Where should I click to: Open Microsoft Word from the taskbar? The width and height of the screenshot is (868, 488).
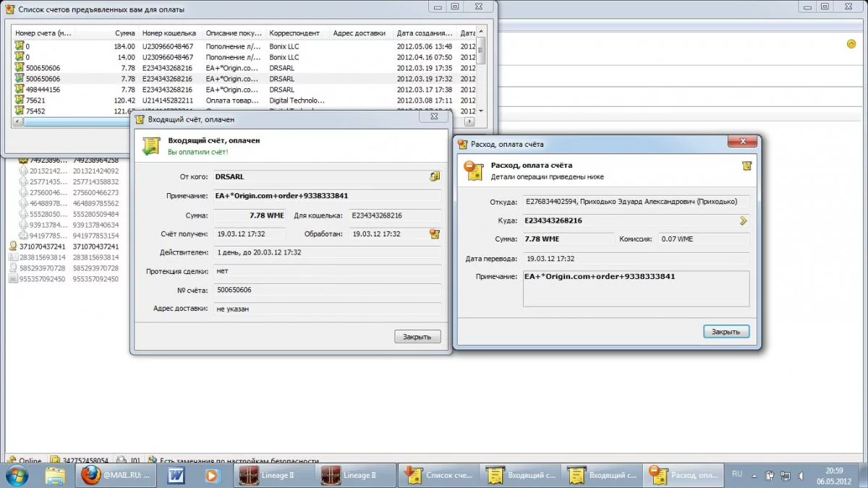(176, 476)
